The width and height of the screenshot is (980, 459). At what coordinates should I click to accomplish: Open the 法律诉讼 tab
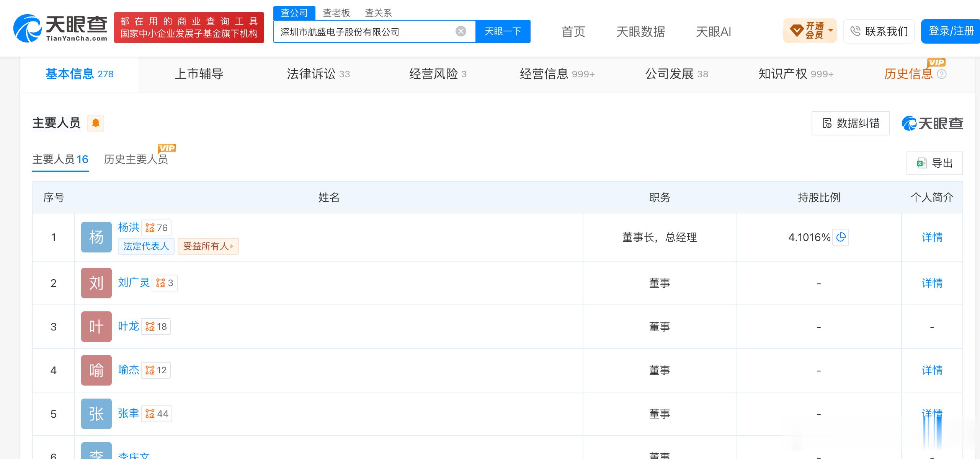click(318, 74)
